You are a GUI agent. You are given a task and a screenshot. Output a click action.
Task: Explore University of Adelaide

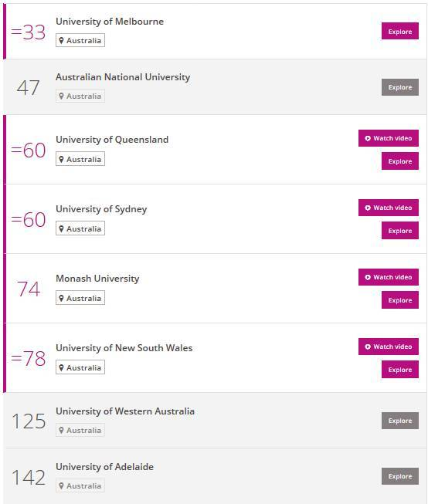[400, 476]
